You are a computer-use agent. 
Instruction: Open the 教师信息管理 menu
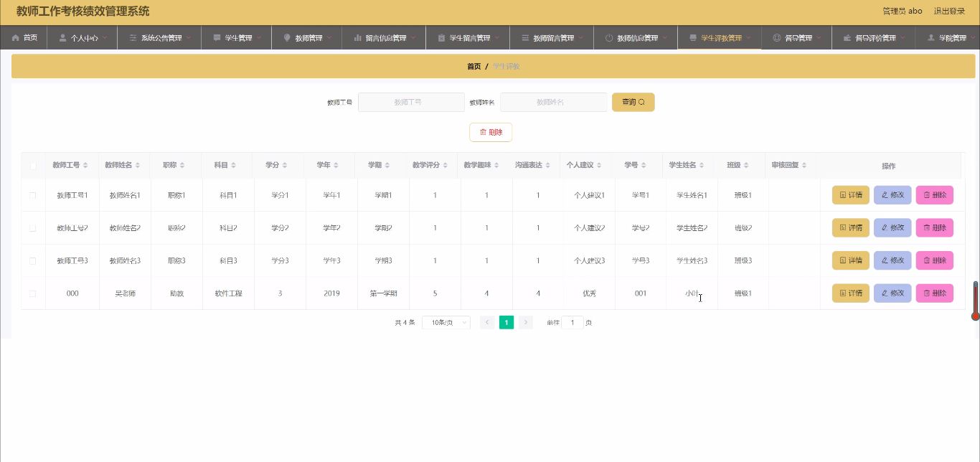tap(636, 38)
